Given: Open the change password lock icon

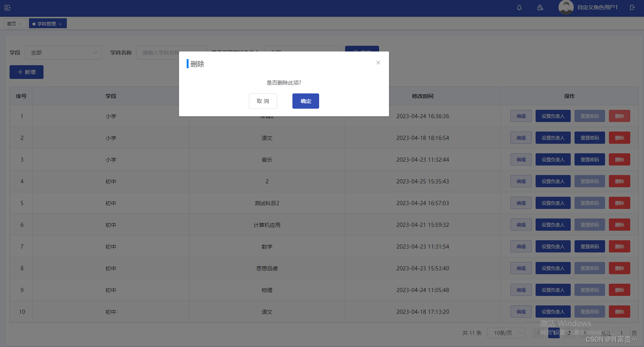Looking at the screenshot, I should [540, 7].
